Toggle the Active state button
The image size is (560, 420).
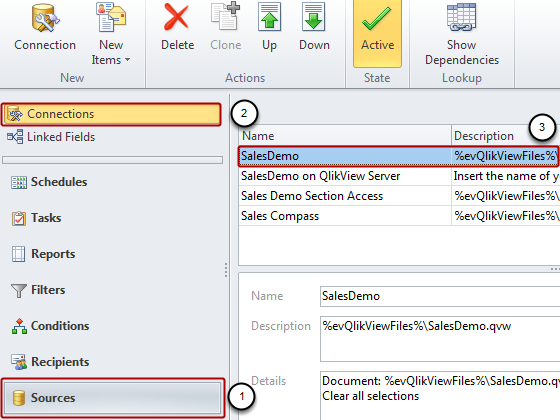point(378,33)
